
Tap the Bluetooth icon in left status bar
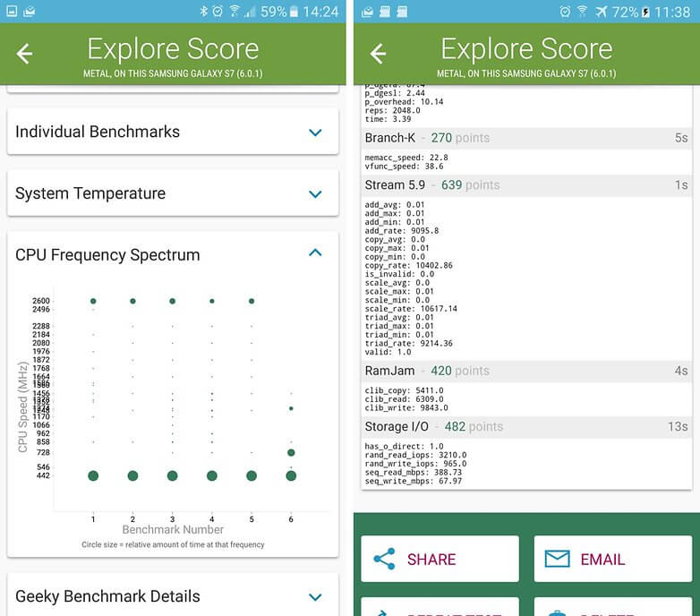coord(203,11)
